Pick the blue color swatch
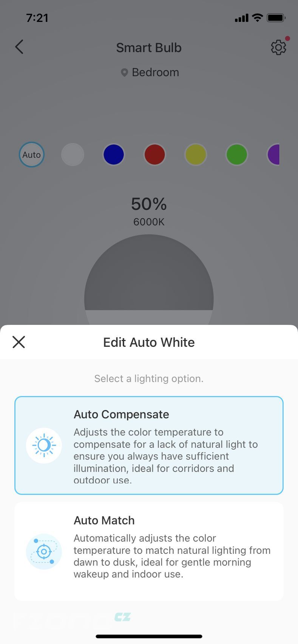 pyautogui.click(x=114, y=155)
